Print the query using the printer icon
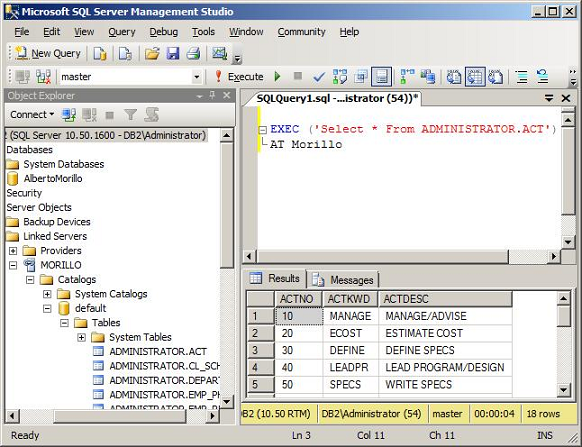Image resolution: width=582 pixels, height=447 pixels. click(x=193, y=54)
